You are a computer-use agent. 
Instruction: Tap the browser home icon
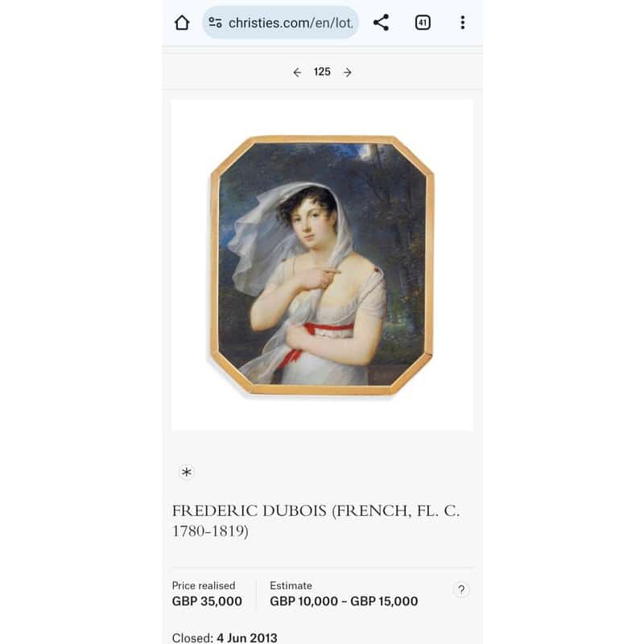182,23
